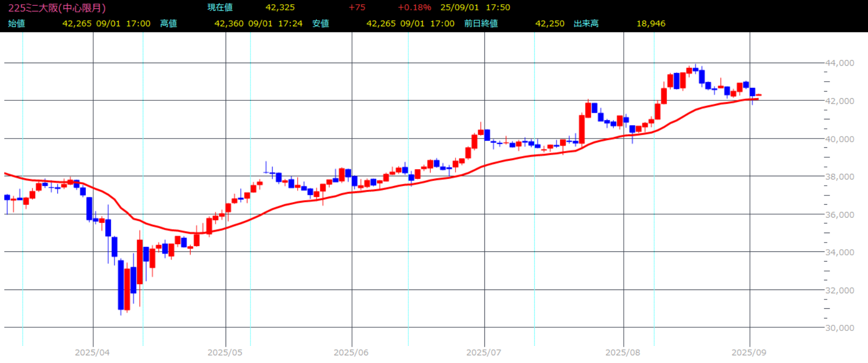Click the price change +75

pos(357,8)
